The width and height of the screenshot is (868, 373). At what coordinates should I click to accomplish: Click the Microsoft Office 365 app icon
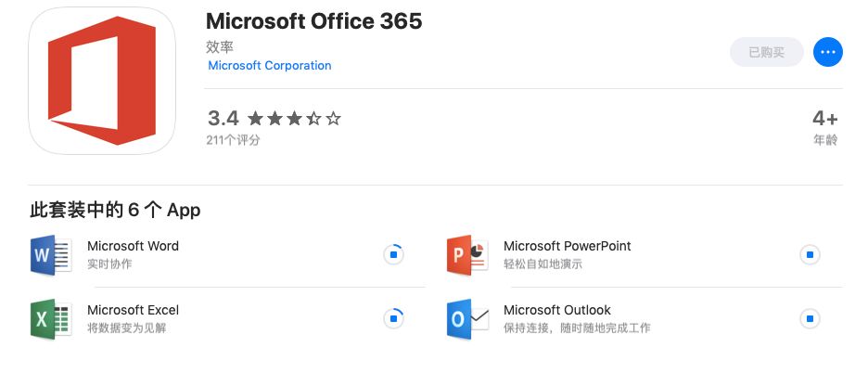pos(102,81)
